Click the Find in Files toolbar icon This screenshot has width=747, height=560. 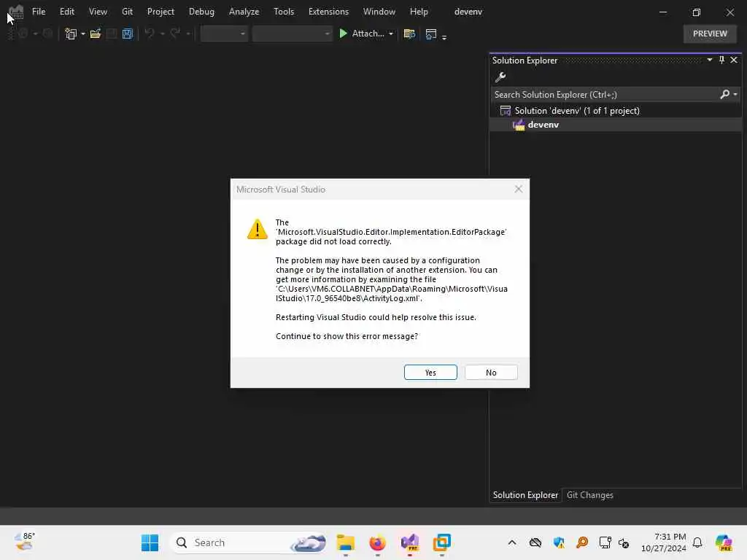409,34
